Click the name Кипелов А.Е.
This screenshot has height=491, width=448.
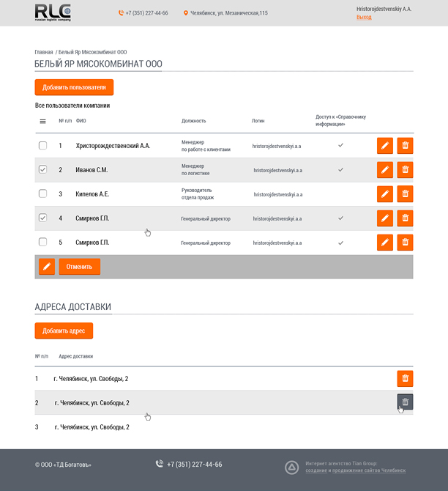pyautogui.click(x=92, y=194)
